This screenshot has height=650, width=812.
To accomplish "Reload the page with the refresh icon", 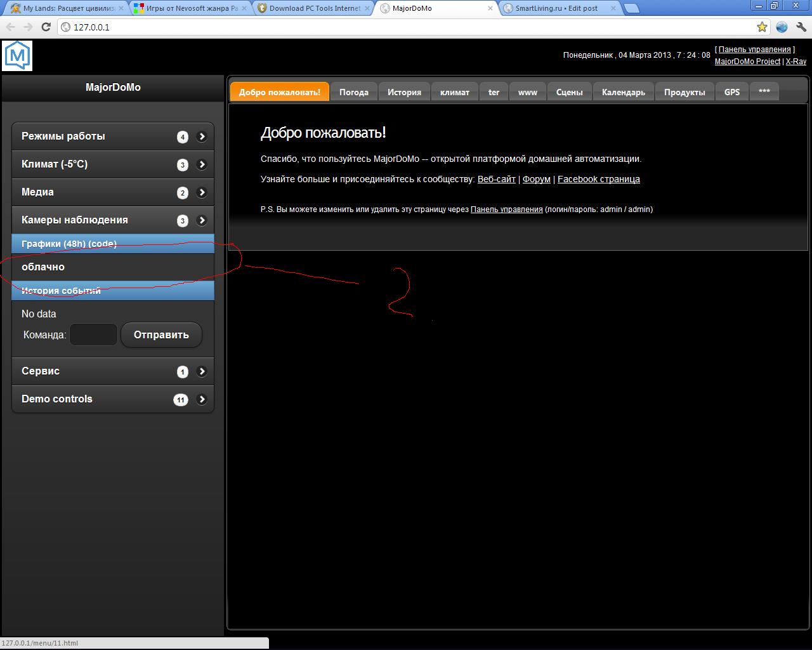I will (46, 27).
